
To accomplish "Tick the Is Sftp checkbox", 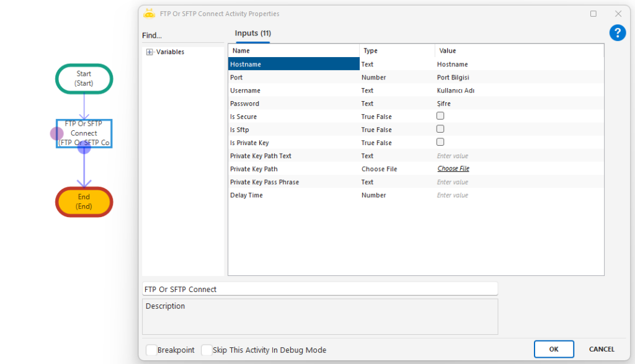I will (x=440, y=129).
